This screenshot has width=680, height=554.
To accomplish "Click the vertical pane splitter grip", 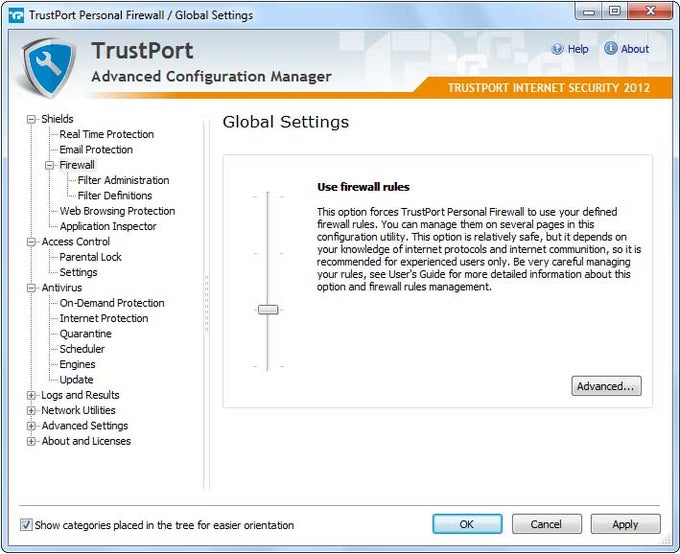I will 206,304.
